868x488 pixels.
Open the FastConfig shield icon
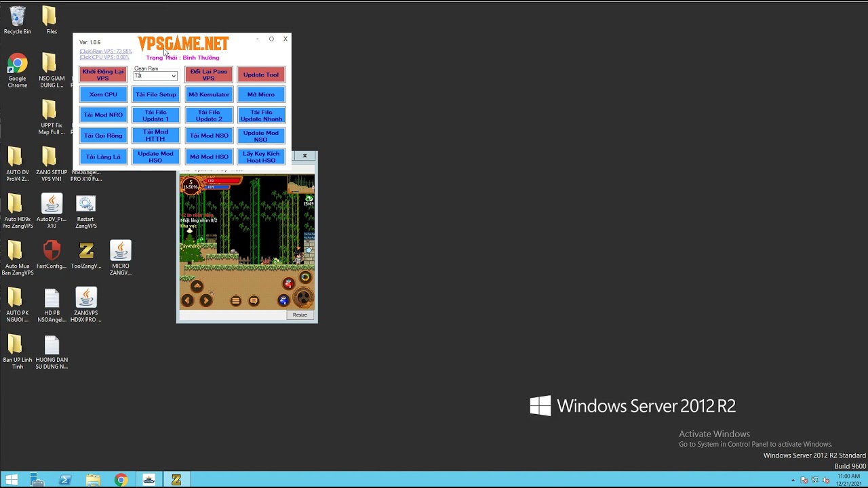52,255
